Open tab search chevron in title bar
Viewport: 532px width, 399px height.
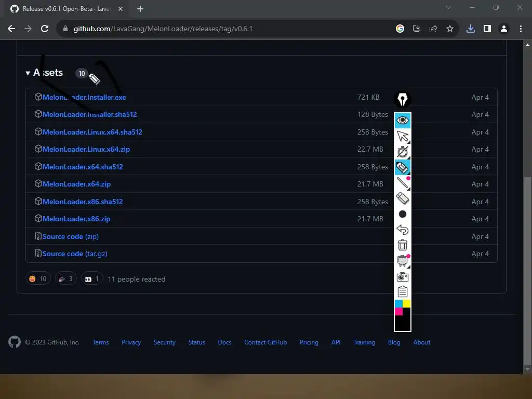[x=448, y=7]
